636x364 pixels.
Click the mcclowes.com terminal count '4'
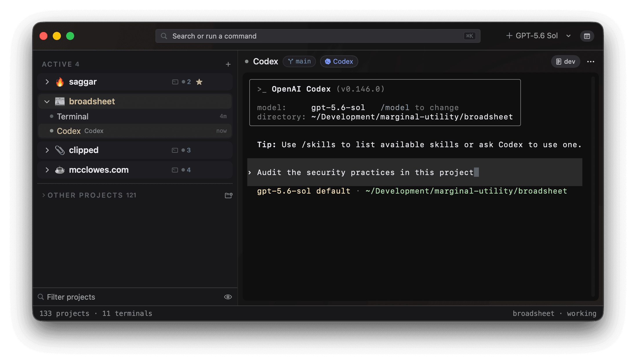[189, 170]
